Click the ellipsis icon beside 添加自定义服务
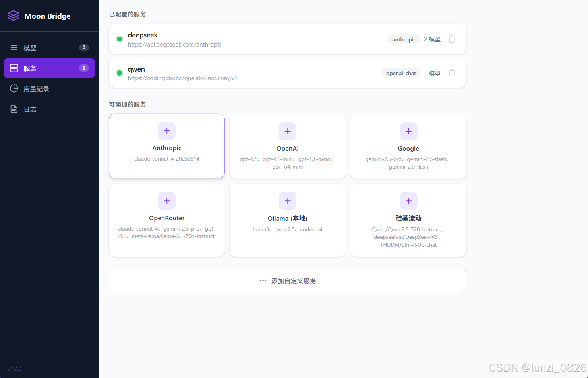Image resolution: width=588 pixels, height=378 pixels. (263, 281)
